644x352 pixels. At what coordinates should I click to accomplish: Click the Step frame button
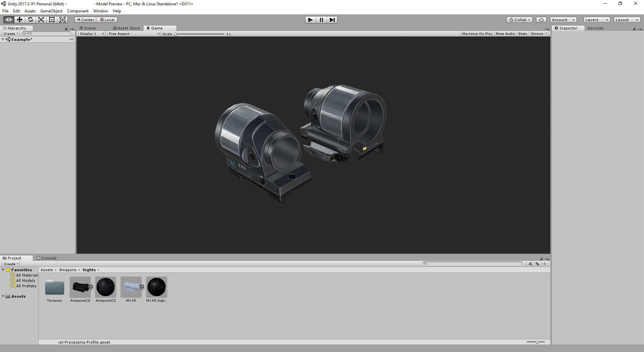coord(332,20)
